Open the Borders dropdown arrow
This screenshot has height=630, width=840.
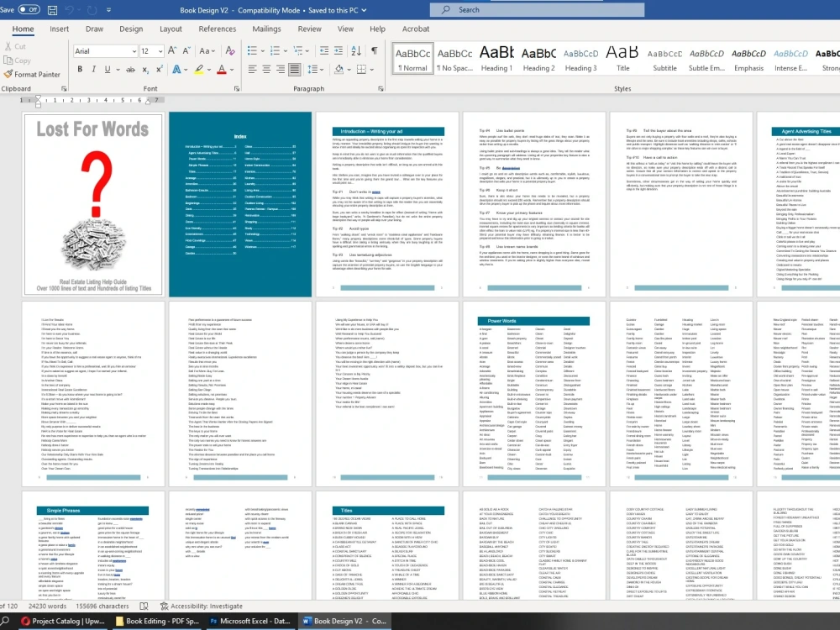372,69
